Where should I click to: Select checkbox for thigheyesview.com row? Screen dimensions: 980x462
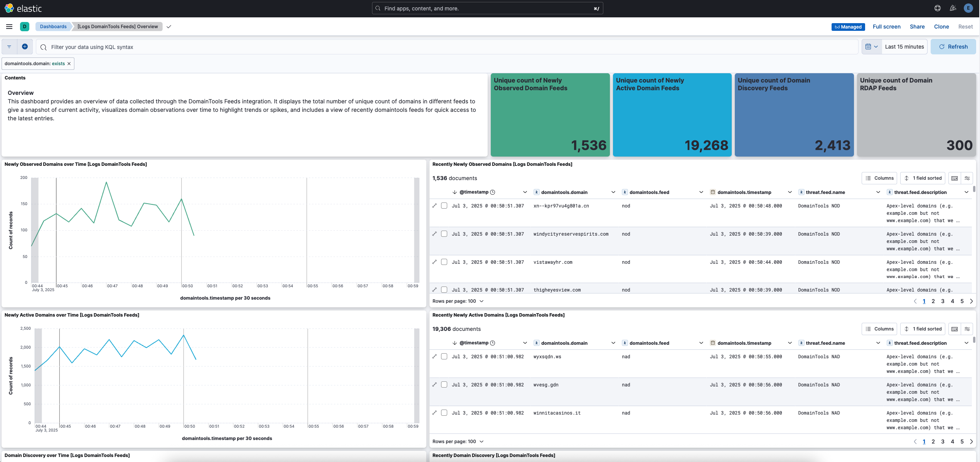click(x=444, y=290)
